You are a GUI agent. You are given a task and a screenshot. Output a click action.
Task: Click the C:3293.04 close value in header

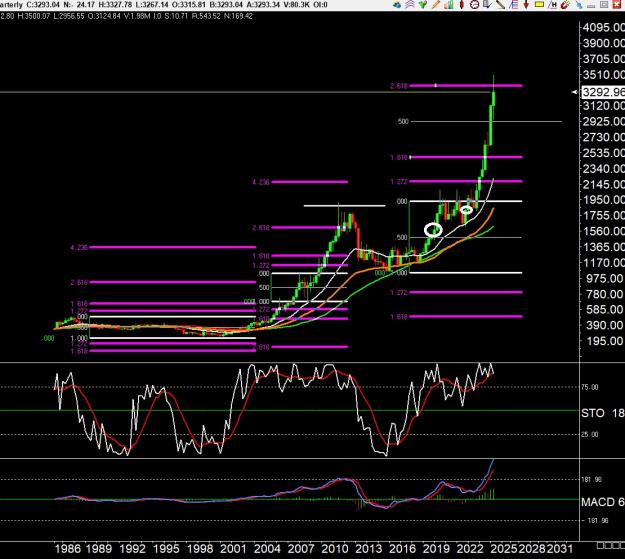[x=43, y=5]
